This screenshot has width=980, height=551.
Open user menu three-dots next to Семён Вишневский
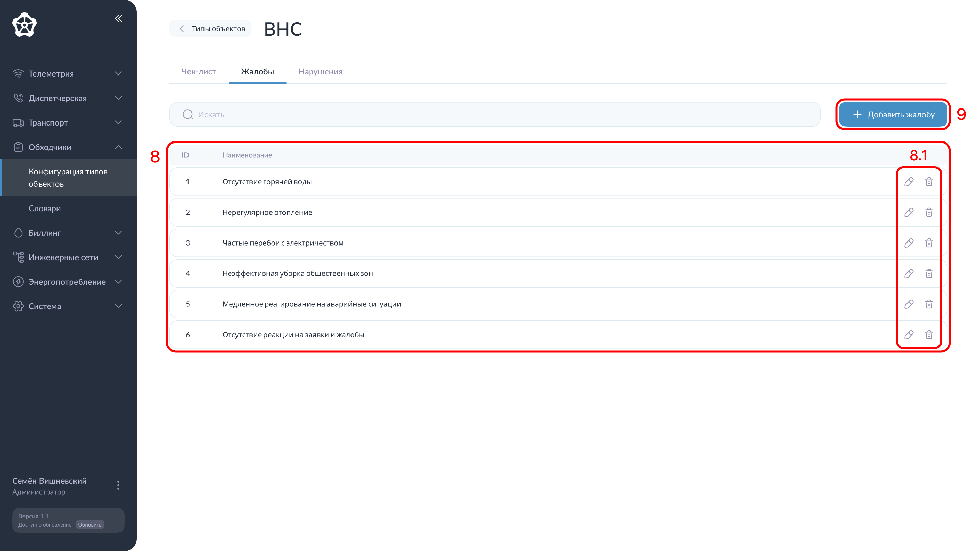(118, 485)
